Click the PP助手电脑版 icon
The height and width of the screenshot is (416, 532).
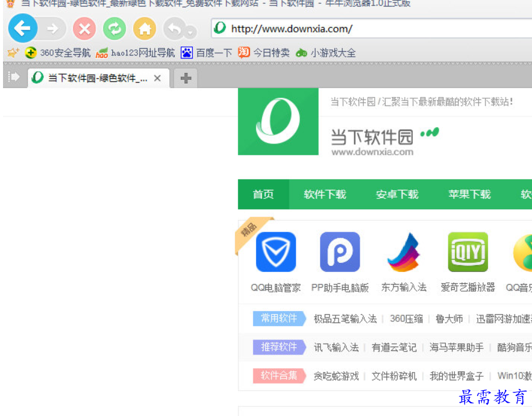click(x=340, y=252)
